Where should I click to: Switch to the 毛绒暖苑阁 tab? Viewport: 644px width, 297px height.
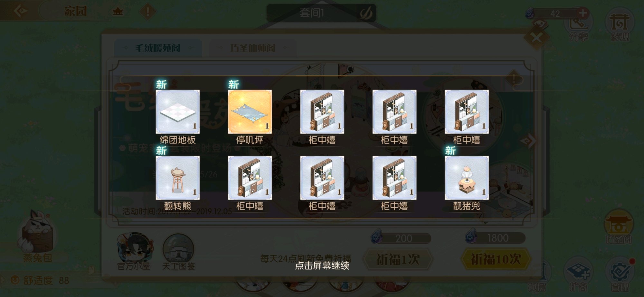click(x=158, y=48)
